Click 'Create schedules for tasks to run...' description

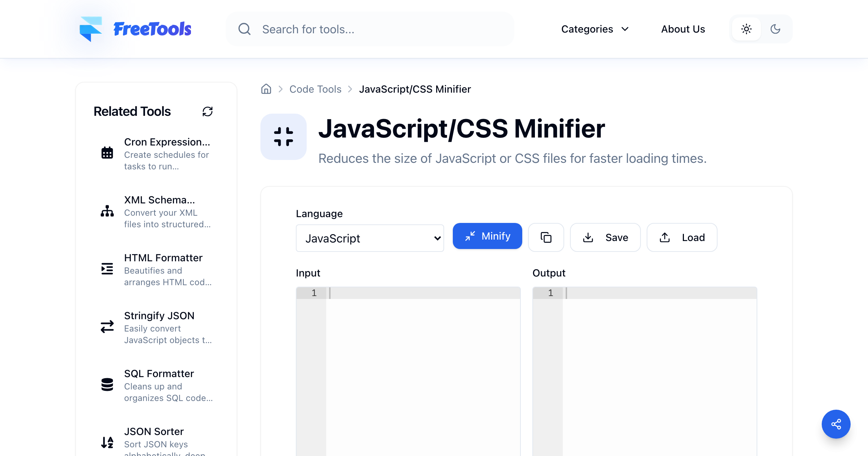[166, 161]
